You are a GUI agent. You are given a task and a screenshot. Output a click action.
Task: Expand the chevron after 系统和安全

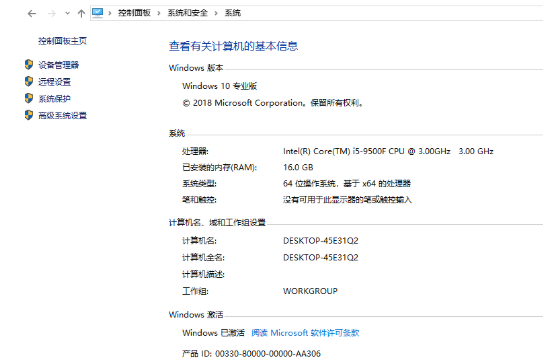click(216, 13)
